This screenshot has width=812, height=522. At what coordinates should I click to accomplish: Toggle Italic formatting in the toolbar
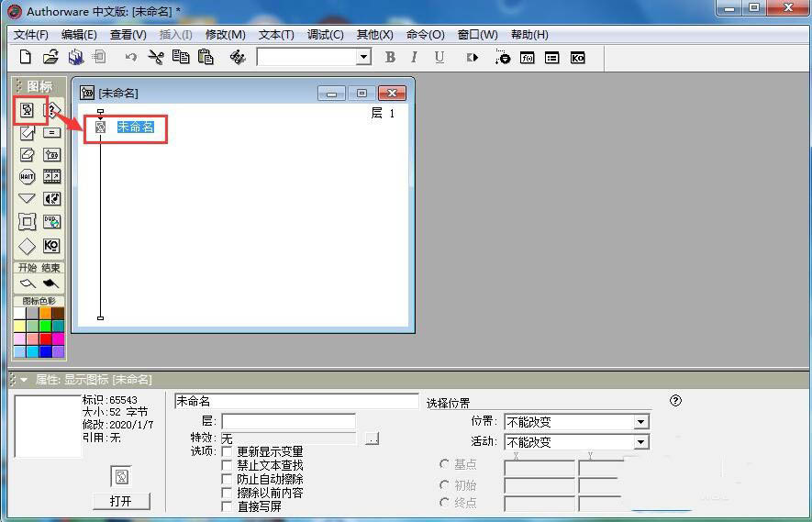415,57
